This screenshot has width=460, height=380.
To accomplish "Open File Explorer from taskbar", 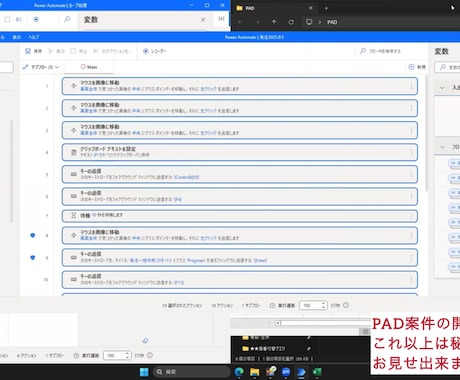I will point(255,372).
